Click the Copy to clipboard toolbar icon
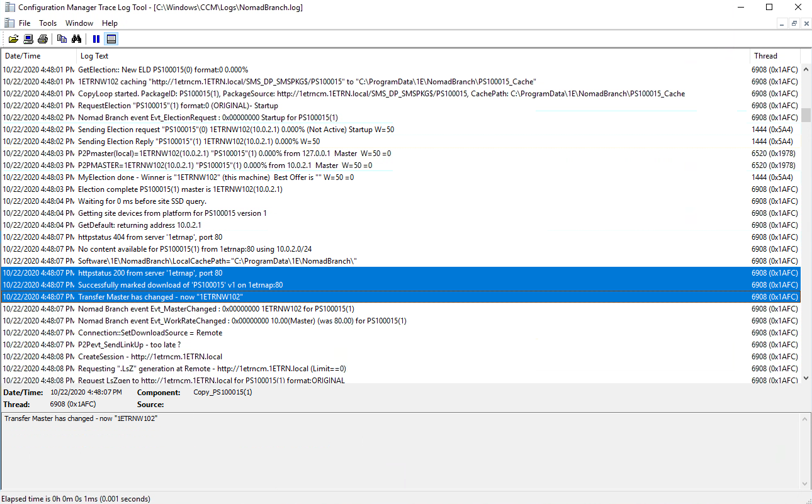The height and width of the screenshot is (504, 812). click(x=62, y=39)
